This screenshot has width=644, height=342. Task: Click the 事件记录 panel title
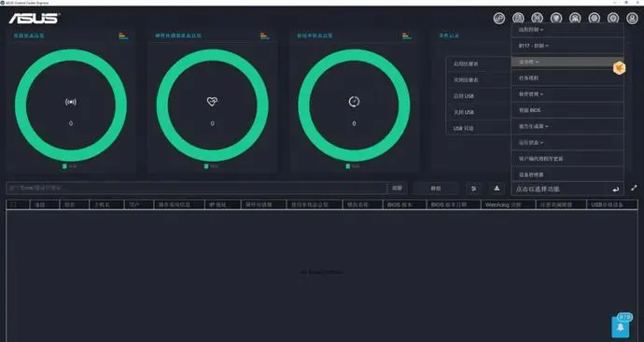click(x=449, y=36)
